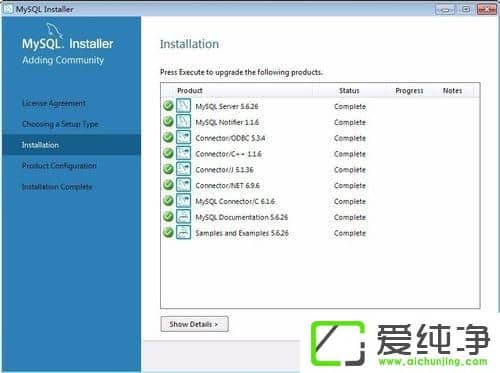Click the Connector/ODBC 5.3.4 product icon
The width and height of the screenshot is (500, 373).
click(183, 137)
